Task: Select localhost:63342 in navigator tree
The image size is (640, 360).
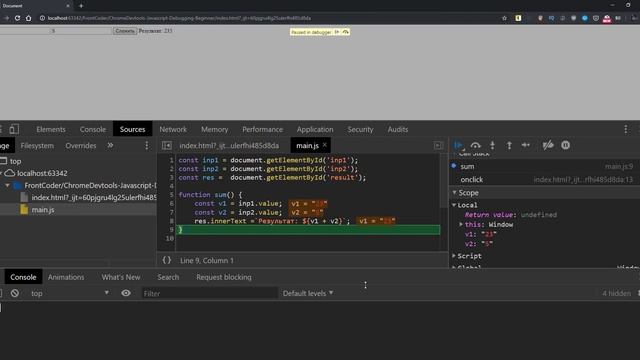Action: (x=42, y=173)
